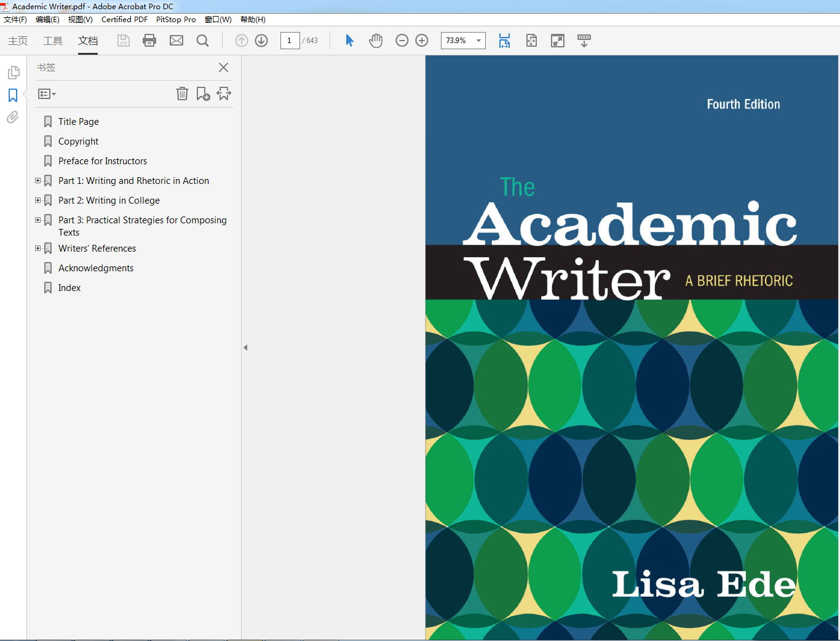Image resolution: width=840 pixels, height=641 pixels.
Task: Toggle the Bookmarks sidebar icon
Action: point(13,95)
